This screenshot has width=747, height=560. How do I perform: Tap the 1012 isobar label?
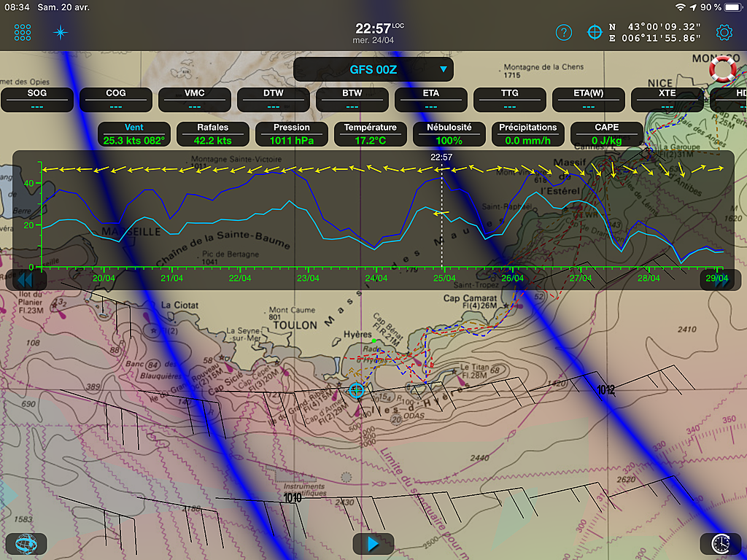coord(606,390)
